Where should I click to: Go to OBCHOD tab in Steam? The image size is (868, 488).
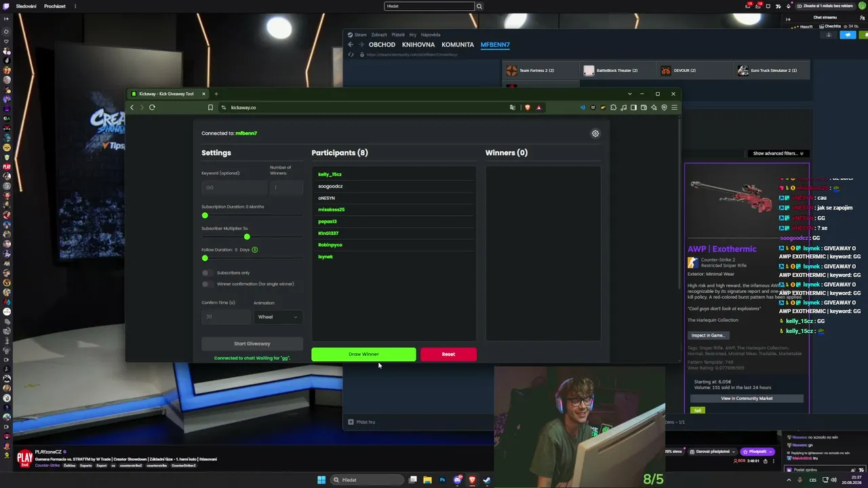pyautogui.click(x=382, y=45)
